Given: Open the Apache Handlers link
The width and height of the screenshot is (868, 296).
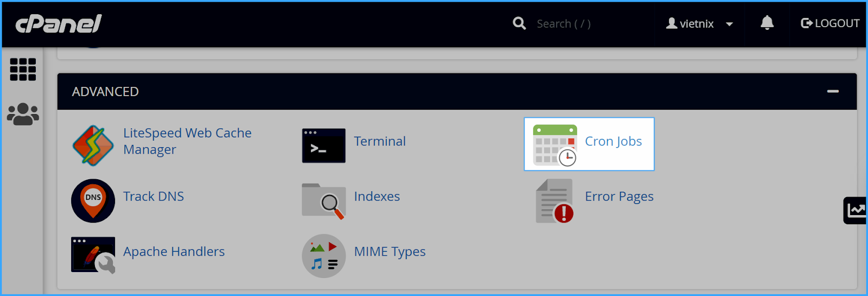Looking at the screenshot, I should (x=174, y=251).
